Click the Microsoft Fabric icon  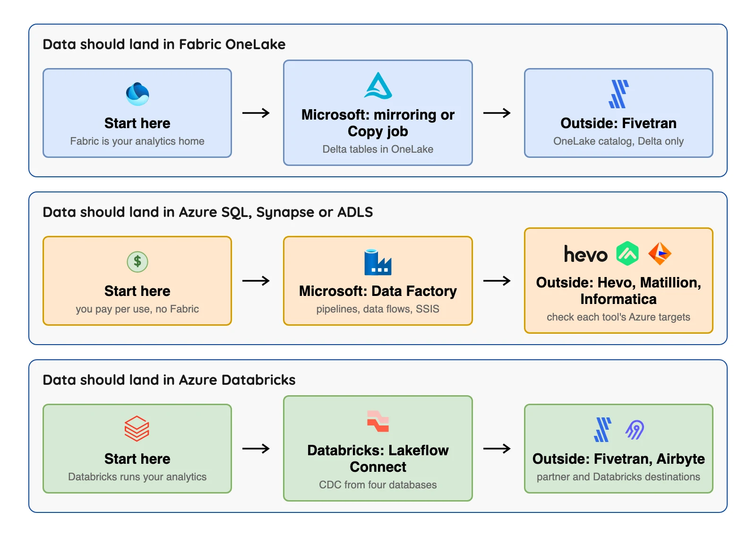click(137, 94)
